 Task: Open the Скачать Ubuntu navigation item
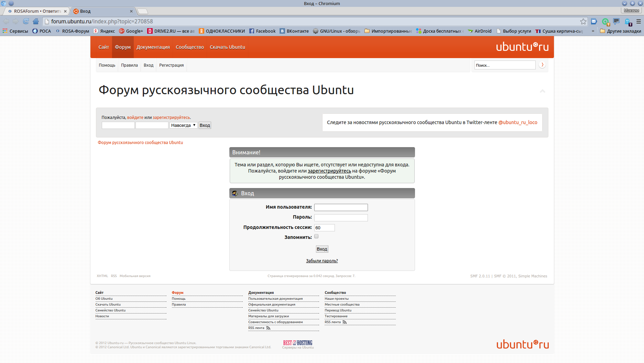pos(227,47)
